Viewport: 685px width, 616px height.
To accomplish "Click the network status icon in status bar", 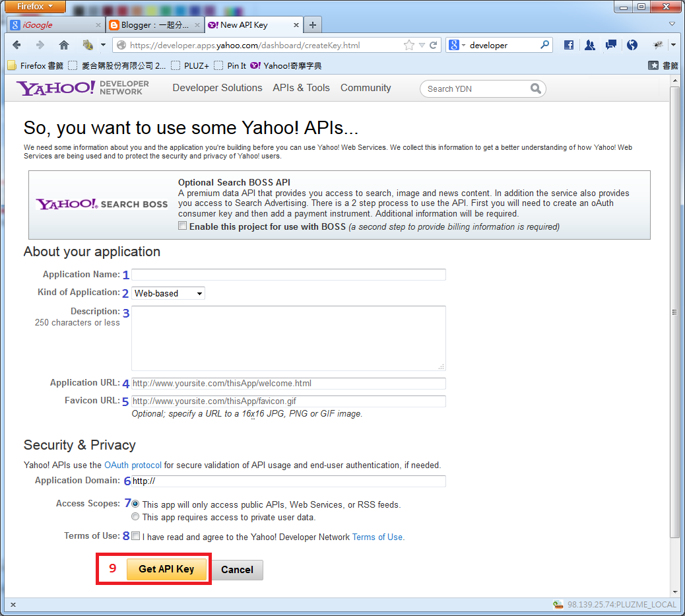I will pos(558,605).
